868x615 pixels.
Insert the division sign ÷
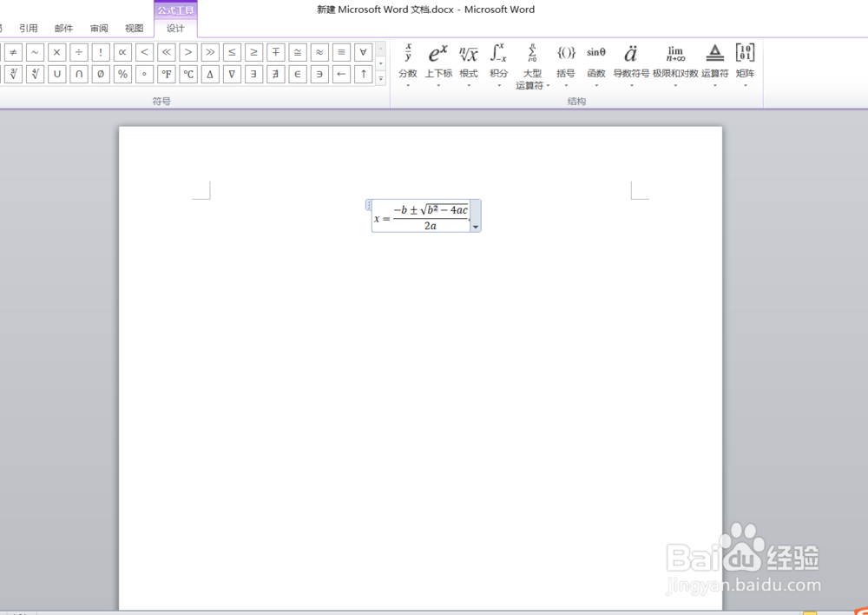(79, 53)
